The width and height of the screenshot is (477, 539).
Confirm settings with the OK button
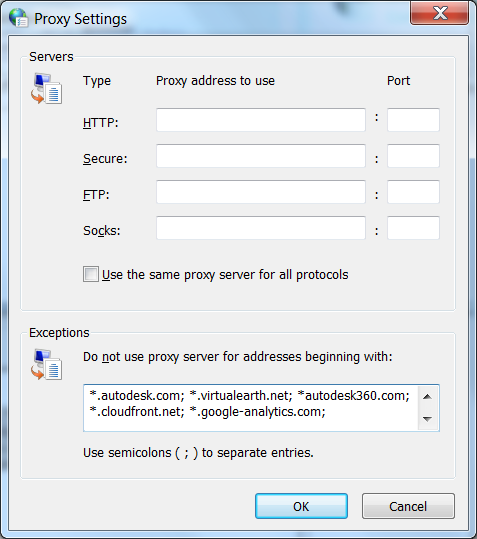tap(301, 506)
